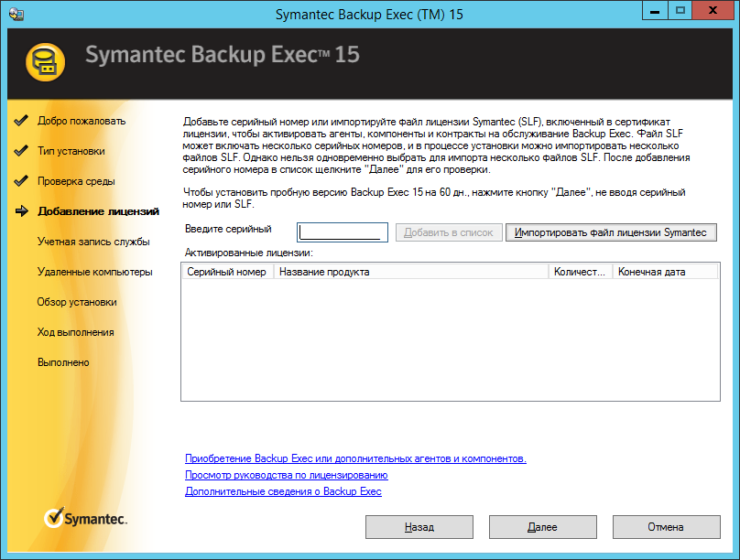Sort by the Конечная дата column header
740x560 pixels.
[x=665, y=272]
